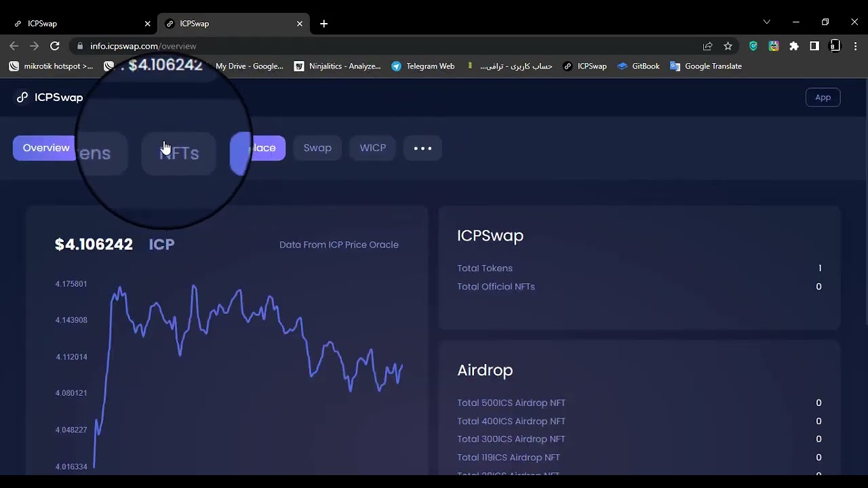Open the My Drive Google bookmark
The image size is (868, 488).
click(249, 66)
